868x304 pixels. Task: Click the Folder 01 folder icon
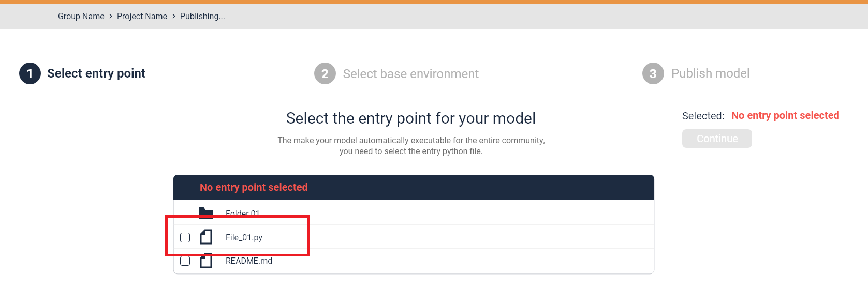point(206,213)
